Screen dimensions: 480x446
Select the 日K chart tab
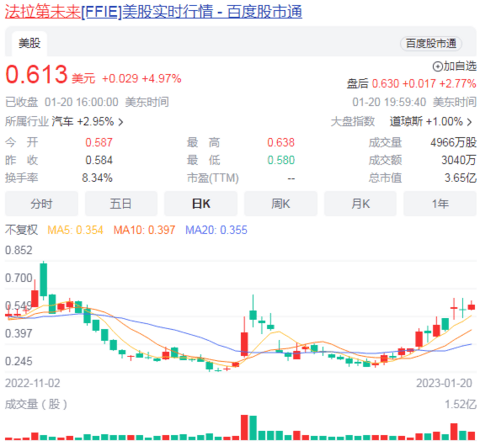201,204
